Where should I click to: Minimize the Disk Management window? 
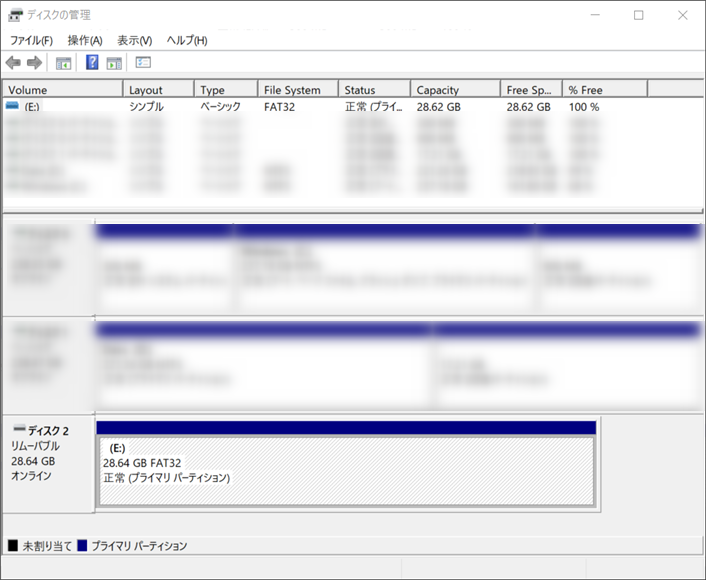coord(595,15)
